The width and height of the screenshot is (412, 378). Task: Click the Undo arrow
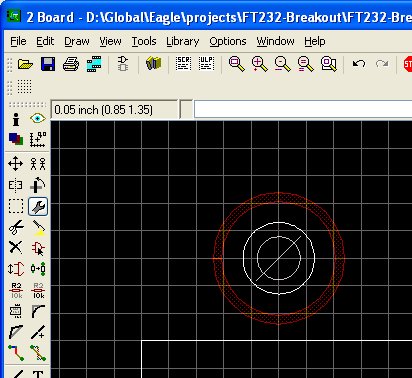point(359,63)
